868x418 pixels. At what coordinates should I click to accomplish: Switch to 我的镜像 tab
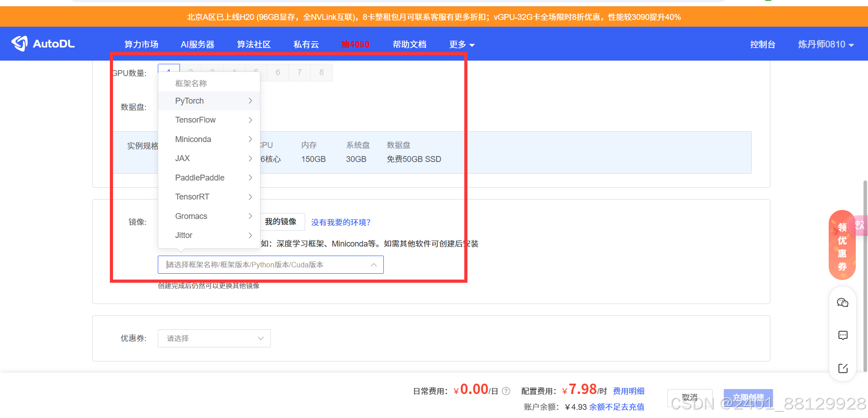281,222
